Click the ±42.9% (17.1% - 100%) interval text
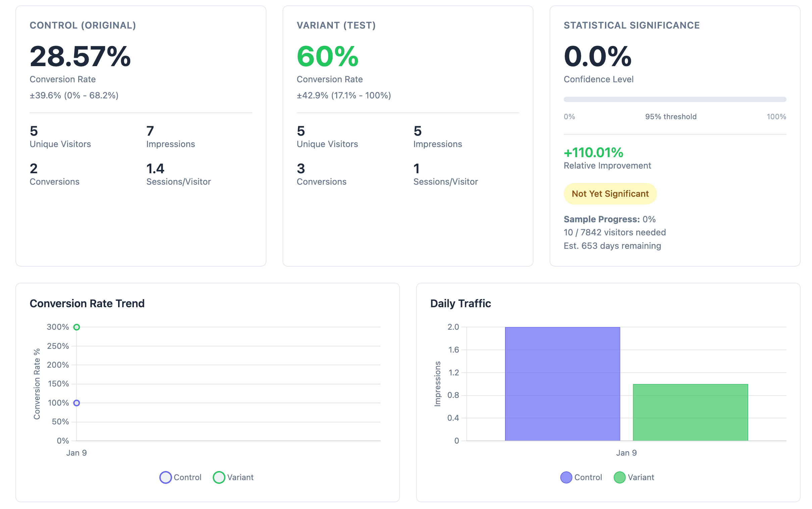Viewport: 812px width, 509px height. click(344, 95)
